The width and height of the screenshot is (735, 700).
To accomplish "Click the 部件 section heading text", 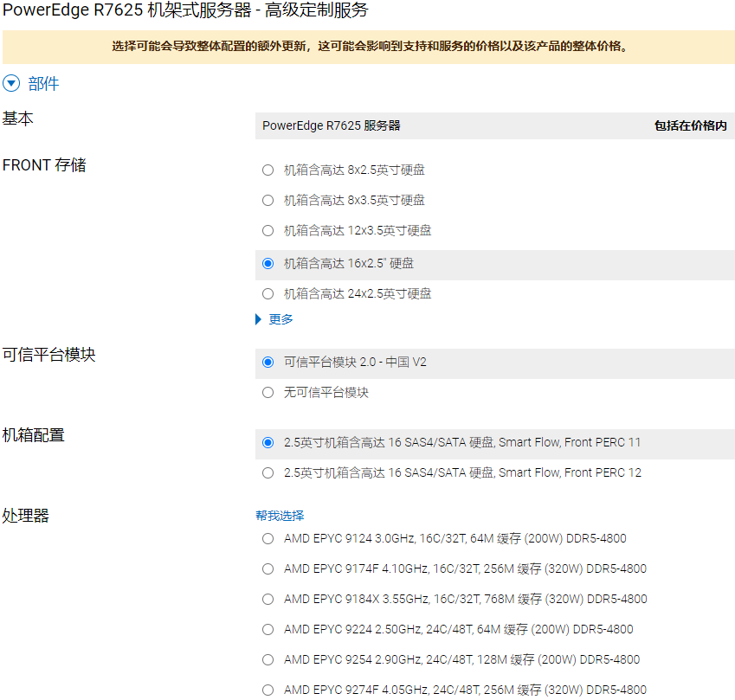I will pyautogui.click(x=43, y=84).
